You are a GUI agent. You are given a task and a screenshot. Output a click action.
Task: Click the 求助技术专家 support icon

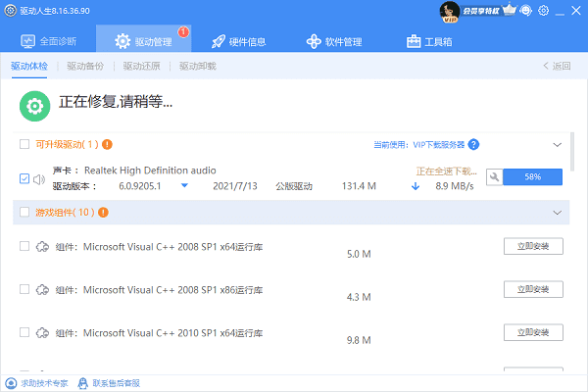point(11,383)
